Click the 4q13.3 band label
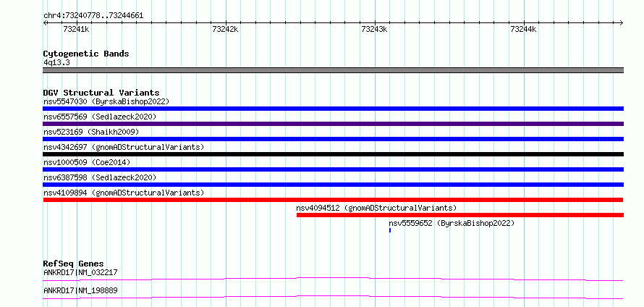 (56, 63)
